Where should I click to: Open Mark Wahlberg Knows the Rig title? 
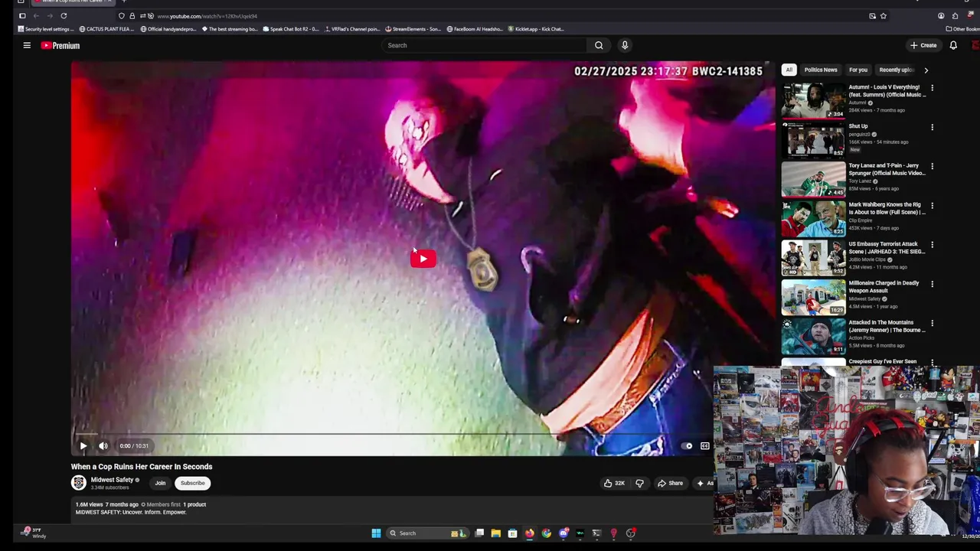pos(887,208)
